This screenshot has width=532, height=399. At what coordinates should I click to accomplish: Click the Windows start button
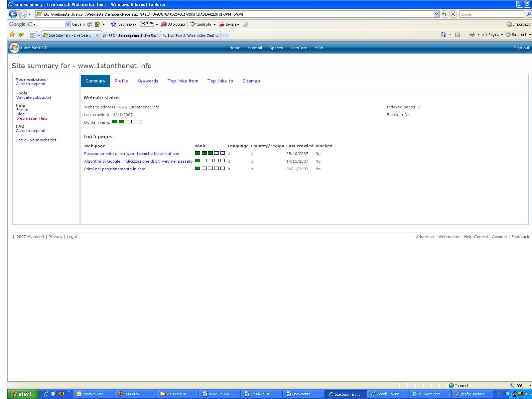click(x=23, y=394)
